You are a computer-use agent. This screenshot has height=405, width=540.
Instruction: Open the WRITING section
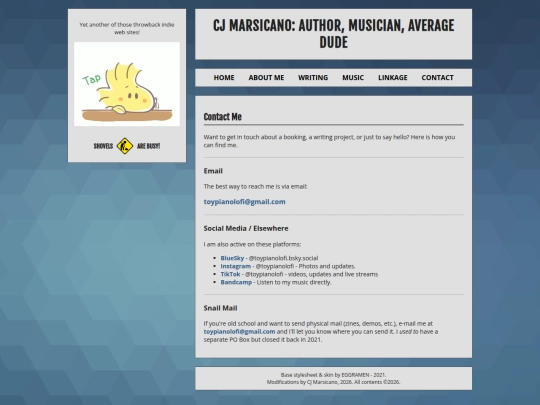313,78
